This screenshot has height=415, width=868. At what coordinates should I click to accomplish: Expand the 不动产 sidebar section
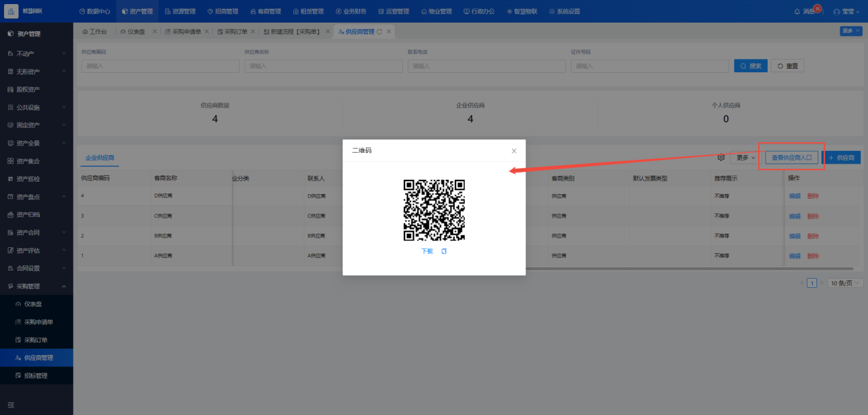(x=36, y=54)
